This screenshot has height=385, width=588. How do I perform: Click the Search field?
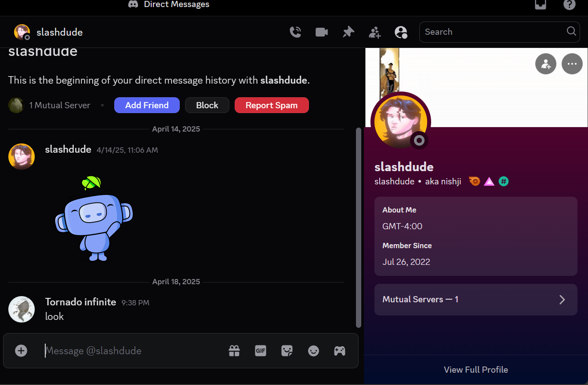click(x=500, y=32)
